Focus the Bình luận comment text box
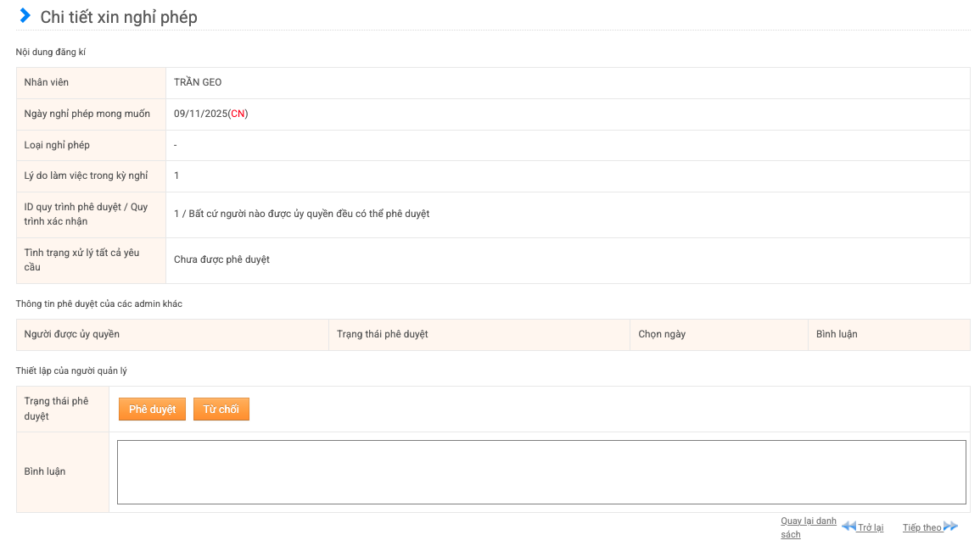This screenshot has height=546, width=980. point(541,472)
